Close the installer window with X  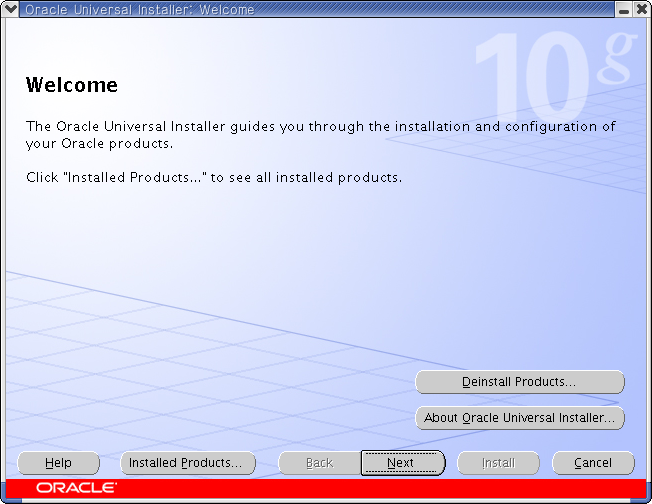642,9
